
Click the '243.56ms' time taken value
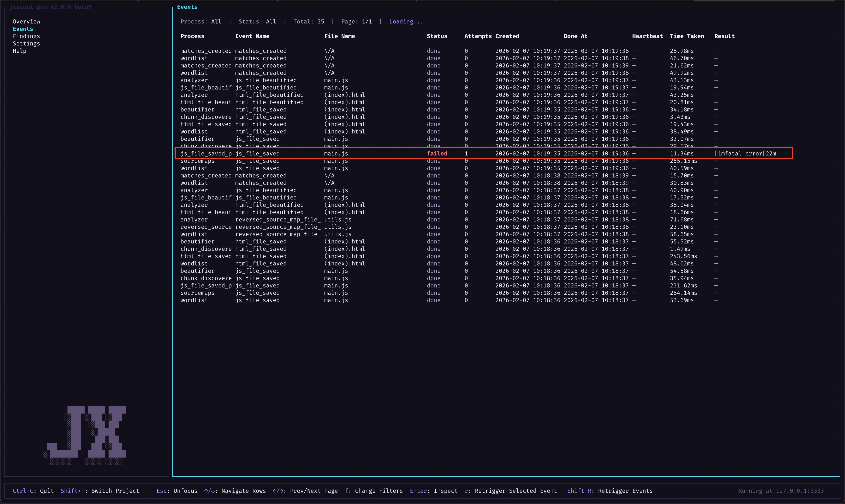(683, 256)
